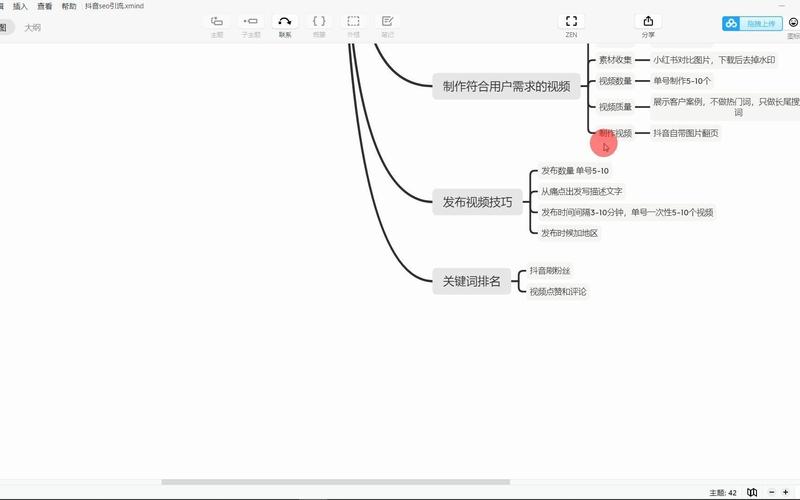Toggle the mini map icon in status bar

(752, 492)
